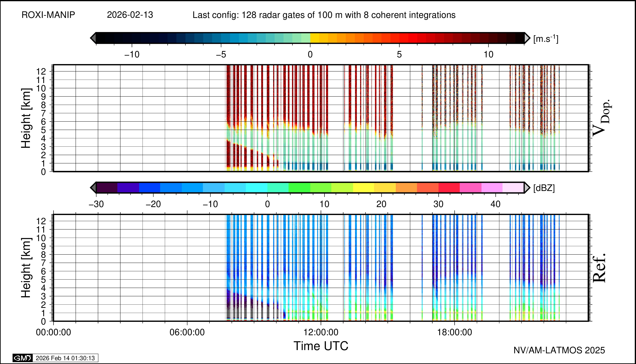Click the 2026-02-13 date label
Viewport: 636px width, 364px height.
pos(130,15)
